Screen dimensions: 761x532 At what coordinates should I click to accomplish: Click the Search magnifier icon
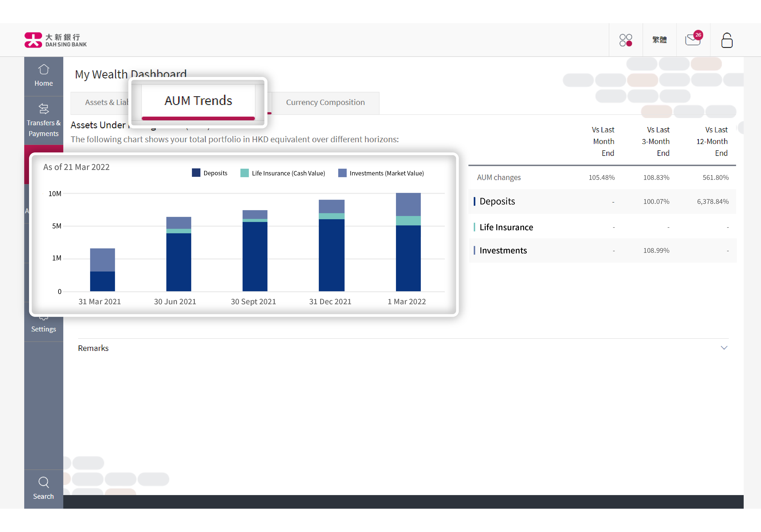pos(43,482)
